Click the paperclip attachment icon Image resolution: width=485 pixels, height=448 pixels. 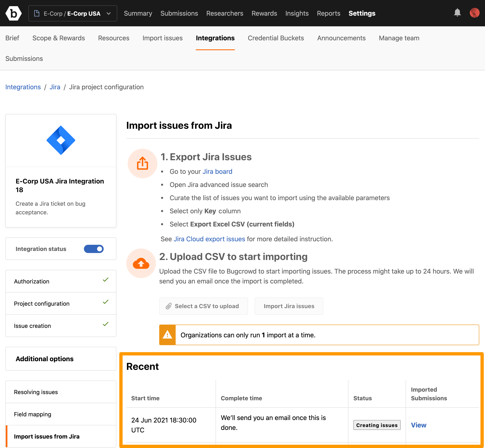pyautogui.click(x=169, y=306)
